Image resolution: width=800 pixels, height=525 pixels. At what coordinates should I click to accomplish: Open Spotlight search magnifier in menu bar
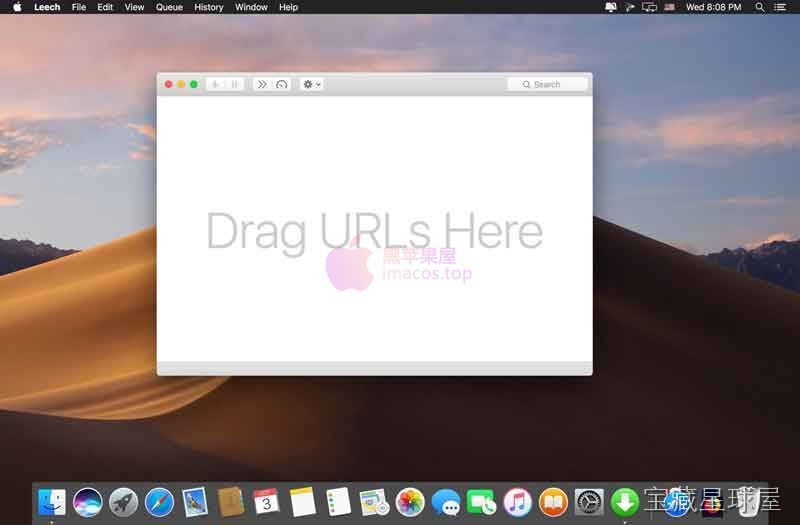pyautogui.click(x=760, y=7)
